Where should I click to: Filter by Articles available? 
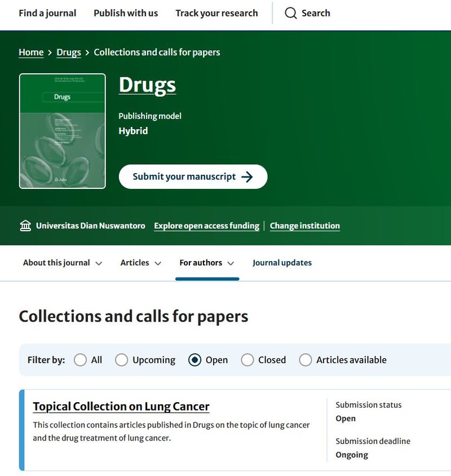[305, 359]
